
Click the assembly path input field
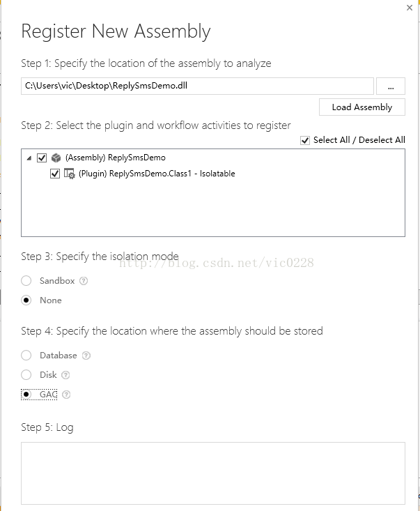pyautogui.click(x=197, y=86)
